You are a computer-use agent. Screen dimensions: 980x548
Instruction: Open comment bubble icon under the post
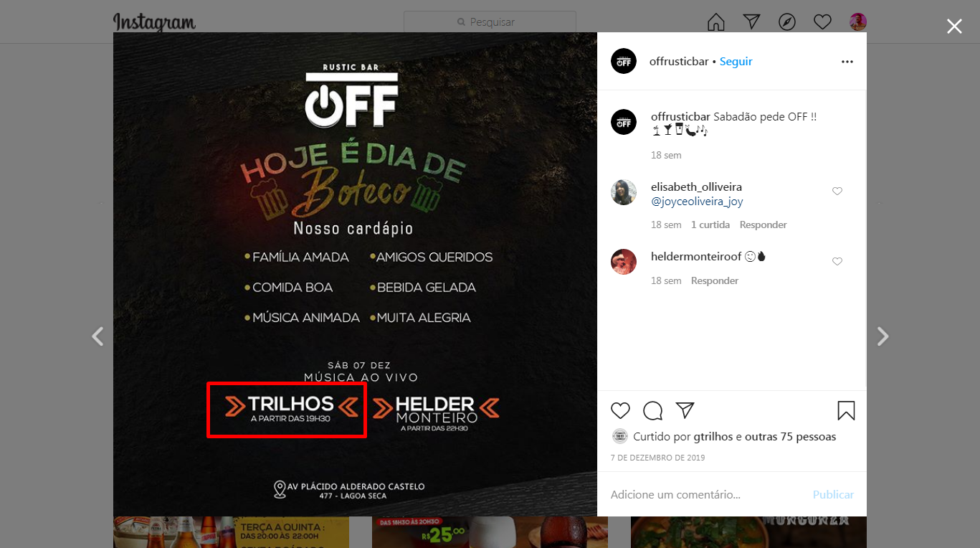pyautogui.click(x=652, y=410)
